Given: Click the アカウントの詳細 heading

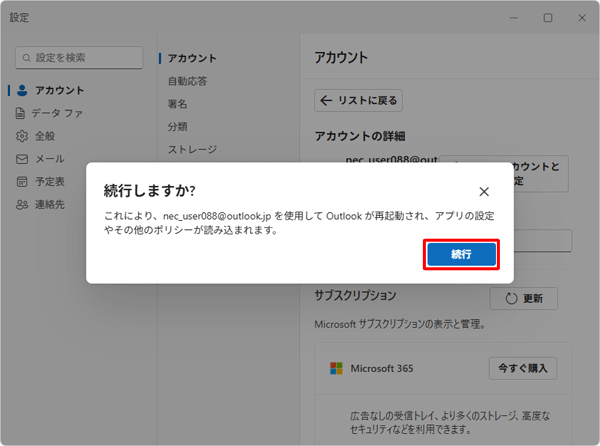Looking at the screenshot, I should [360, 136].
